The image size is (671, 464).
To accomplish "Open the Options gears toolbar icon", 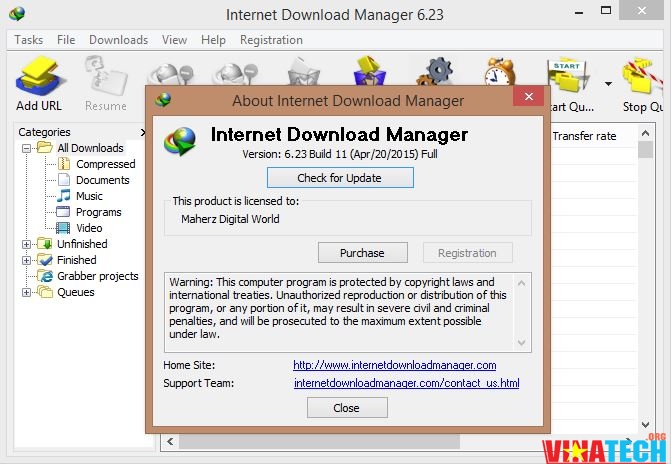I will point(436,71).
